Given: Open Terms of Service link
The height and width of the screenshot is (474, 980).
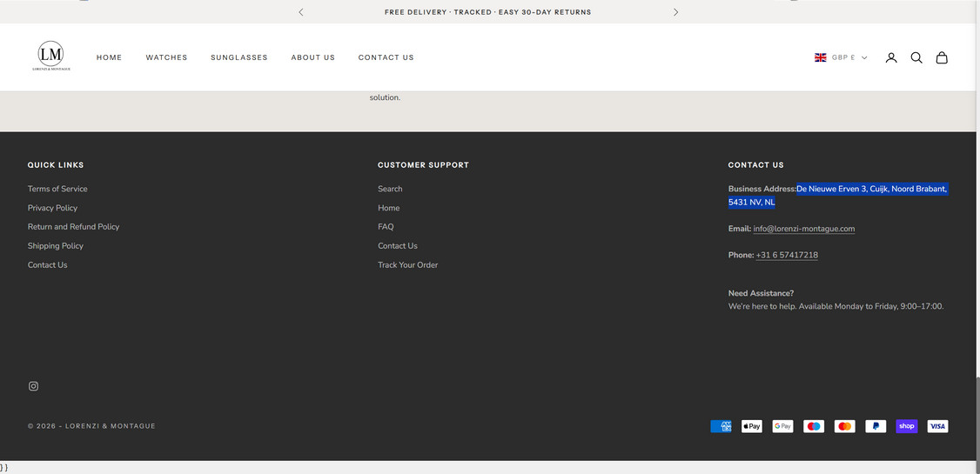Looking at the screenshot, I should click(57, 189).
